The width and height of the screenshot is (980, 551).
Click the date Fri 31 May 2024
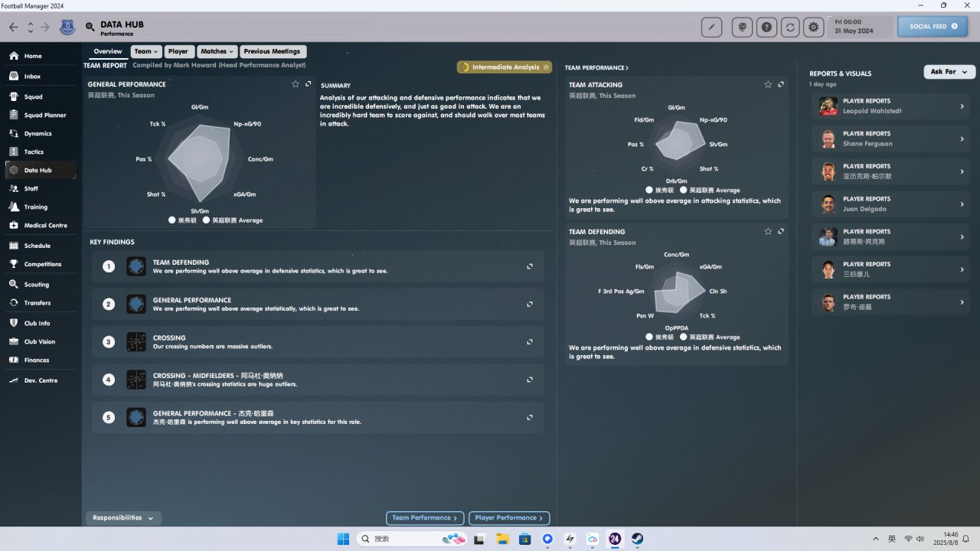coord(861,27)
